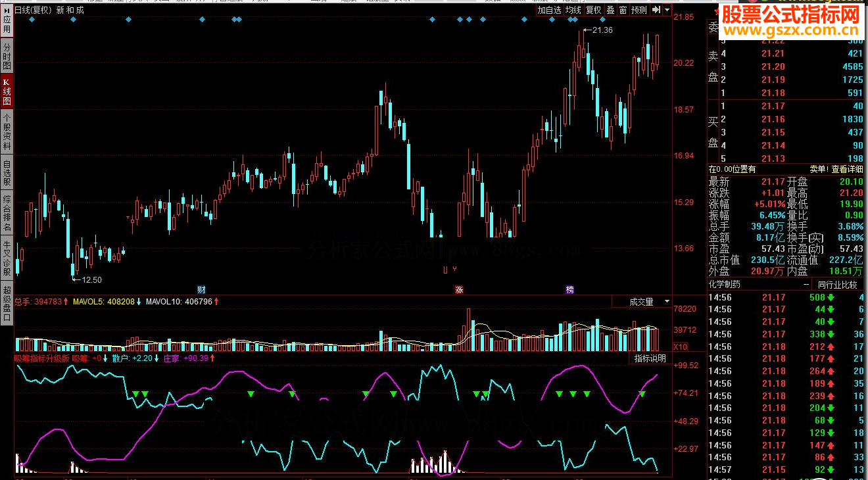The image size is (868, 480).
Task: Click the 加自选 button
Action: click(549, 10)
